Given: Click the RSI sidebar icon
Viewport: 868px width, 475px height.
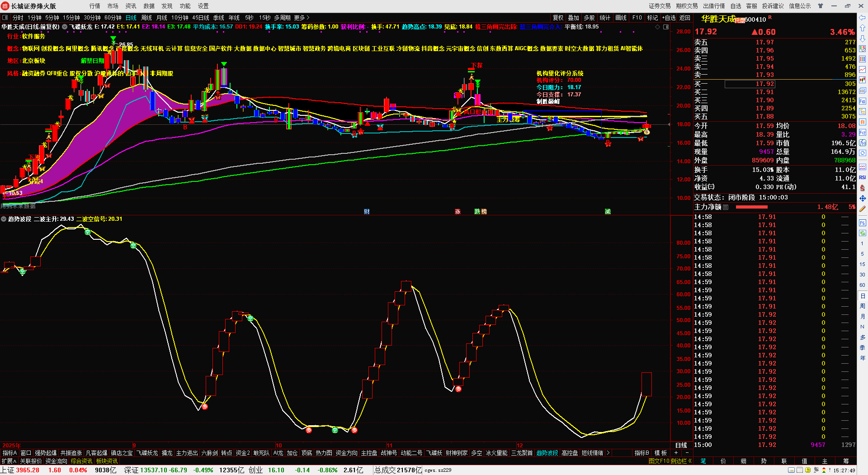Looking at the screenshot, I should tap(862, 177).
